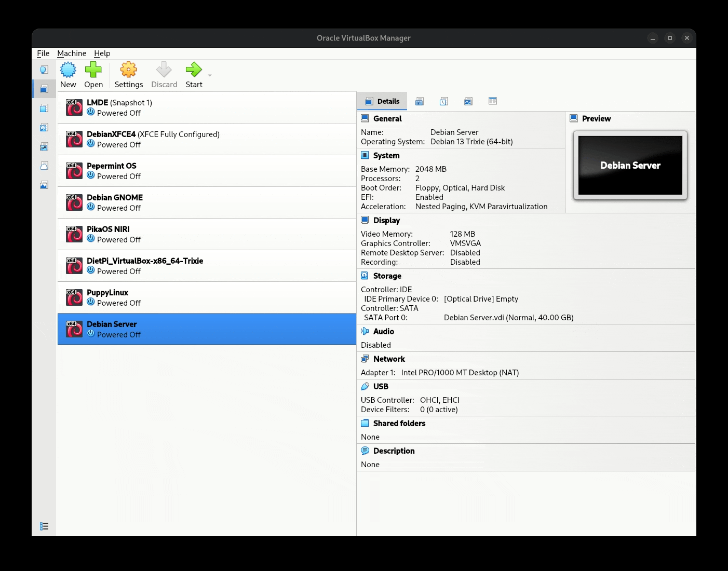Click the "Floppy, Optical, Hard Disk" boot order

pyautogui.click(x=460, y=188)
